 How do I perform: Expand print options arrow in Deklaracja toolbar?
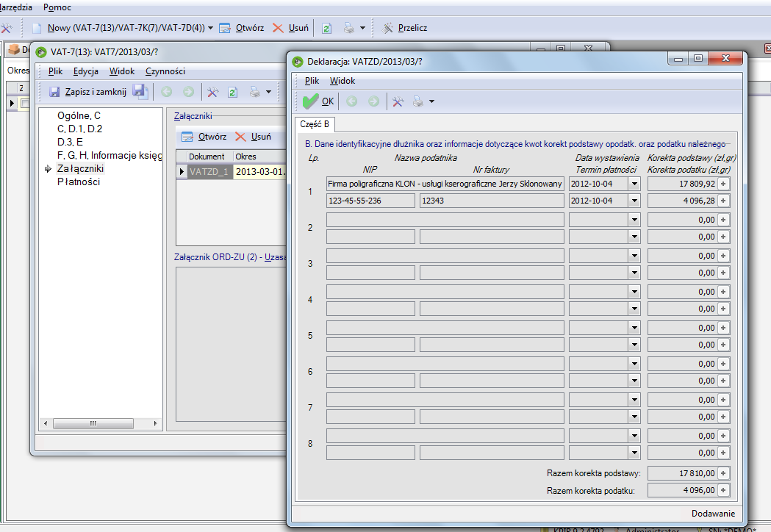(x=431, y=102)
